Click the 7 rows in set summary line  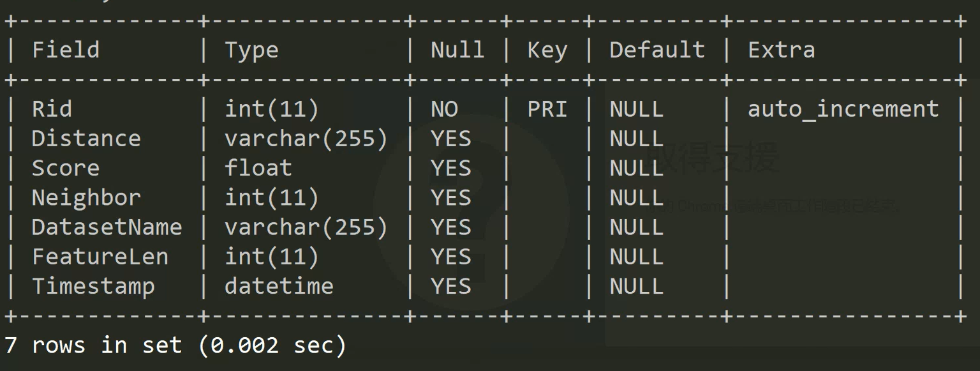[x=175, y=345]
